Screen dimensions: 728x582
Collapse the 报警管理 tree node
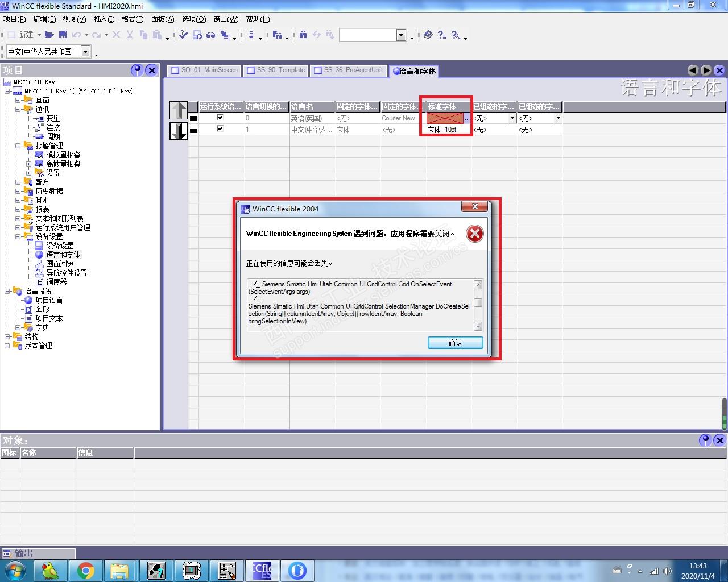tap(18, 145)
